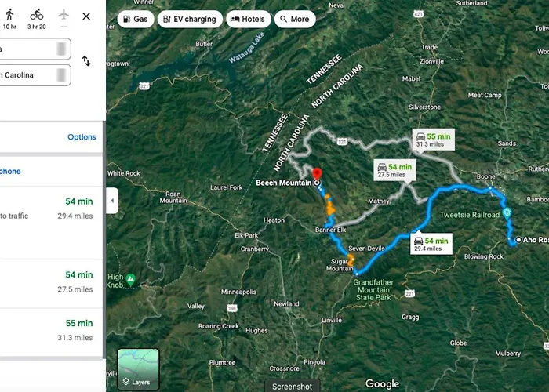This screenshot has height=392, width=549.
Task: Click the 54 min 27.5 miles map callout
Action: click(395, 170)
